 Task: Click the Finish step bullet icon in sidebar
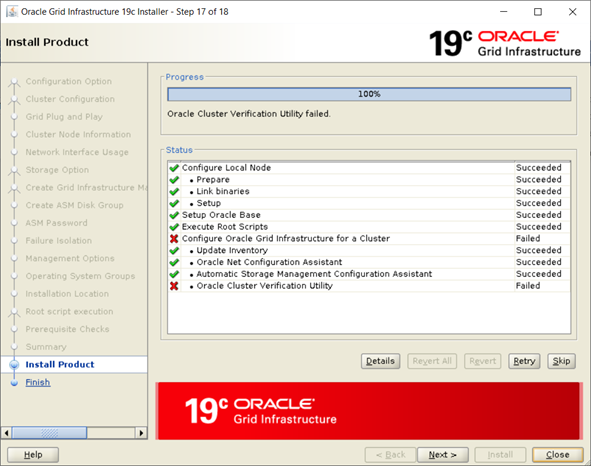[x=14, y=383]
